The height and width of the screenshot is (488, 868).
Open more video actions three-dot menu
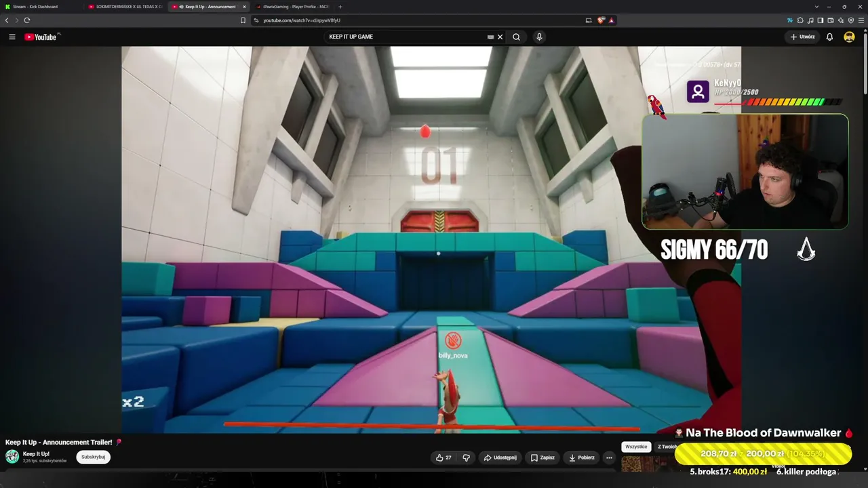(609, 457)
